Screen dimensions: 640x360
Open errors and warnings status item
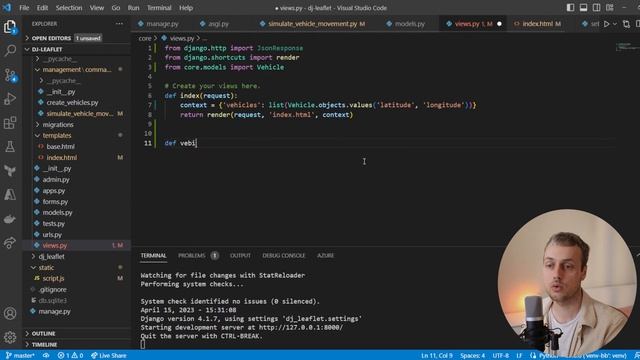click(x=71, y=356)
